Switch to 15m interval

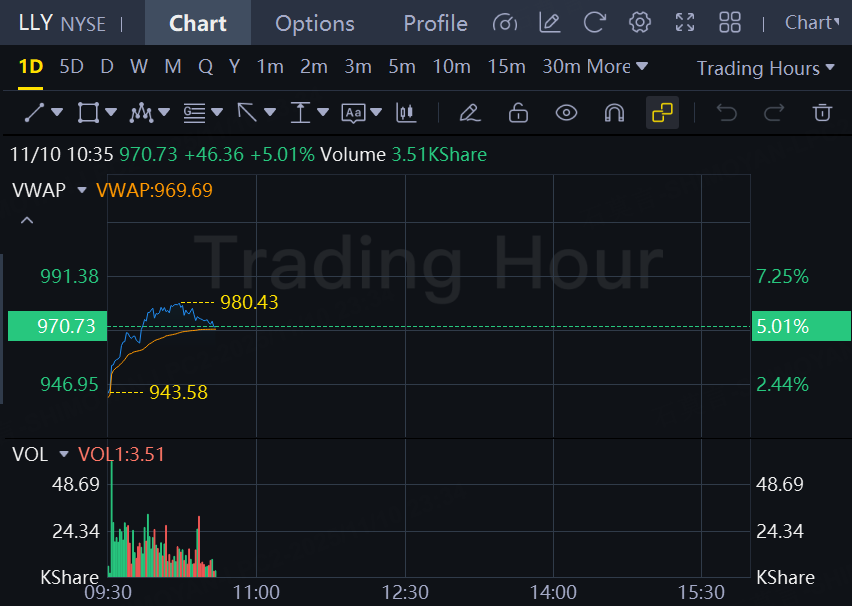[506, 67]
